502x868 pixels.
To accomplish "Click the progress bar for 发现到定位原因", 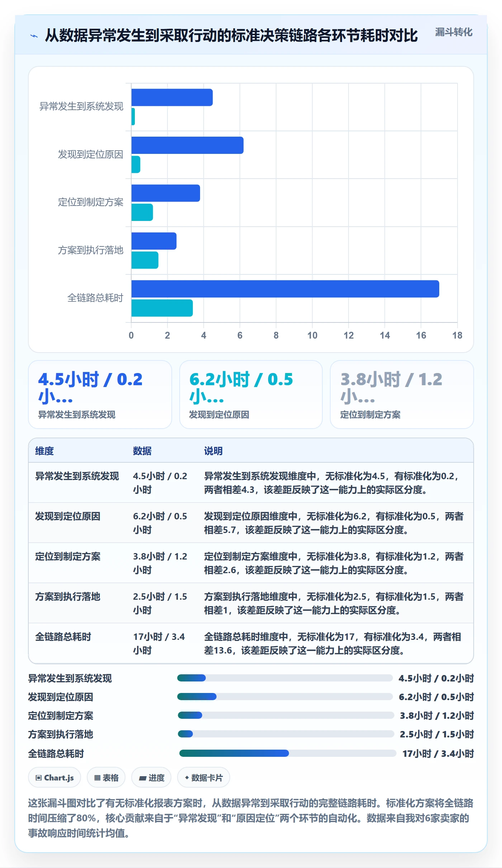I will point(285,697).
